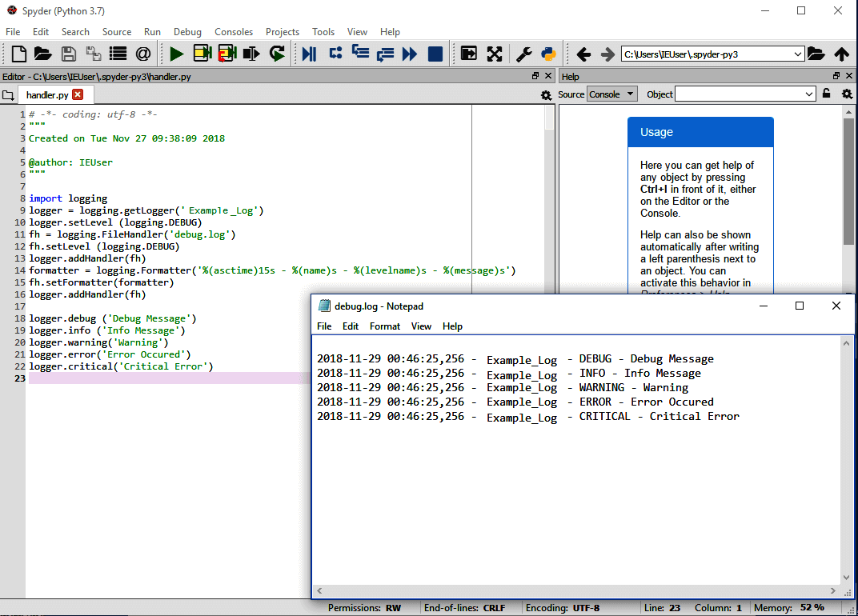Open the Help menu in Spyder
This screenshot has width=858, height=616.
pos(390,32)
